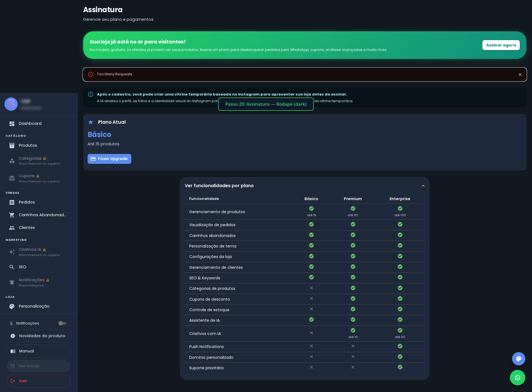Click Ver vitrine button
The width and height of the screenshot is (532, 392).
(39, 366)
